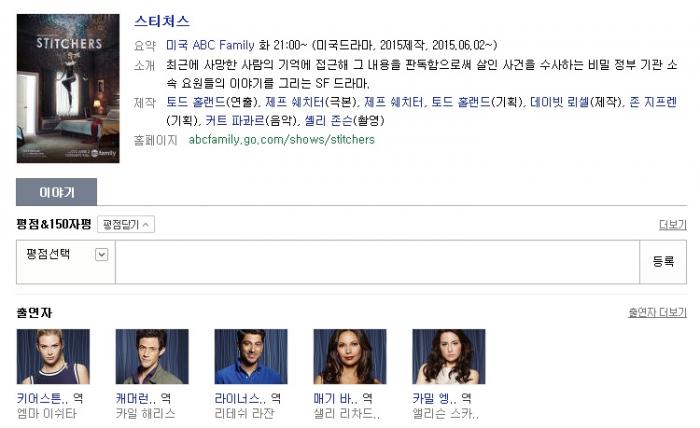The width and height of the screenshot is (700, 428).
Task: Visit abcfamily.go.com/shows/stitchers homepage link
Action: click(281, 140)
